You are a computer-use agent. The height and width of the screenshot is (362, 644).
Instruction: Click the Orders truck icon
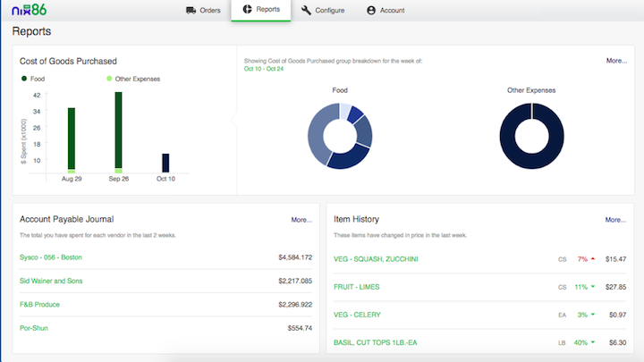point(191,10)
